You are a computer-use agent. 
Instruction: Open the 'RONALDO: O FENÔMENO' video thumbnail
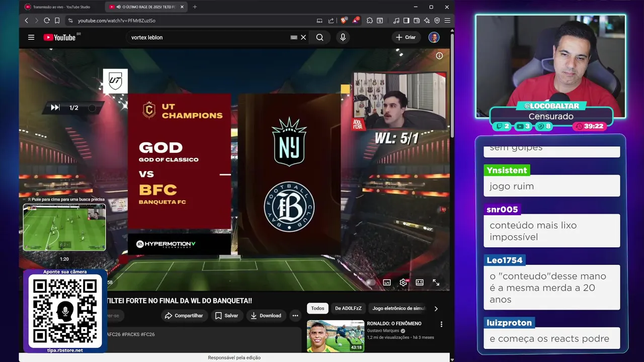pos(335,336)
